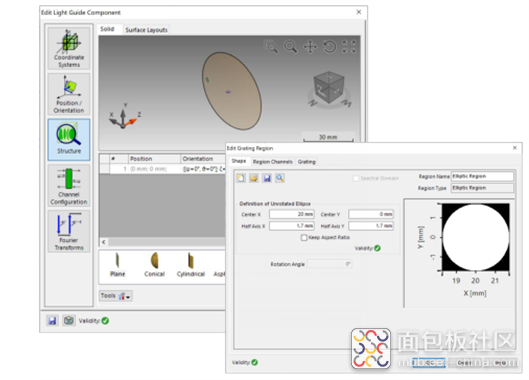The width and height of the screenshot is (529, 380).
Task: Expand the Tools dropdown
Action: click(x=115, y=296)
